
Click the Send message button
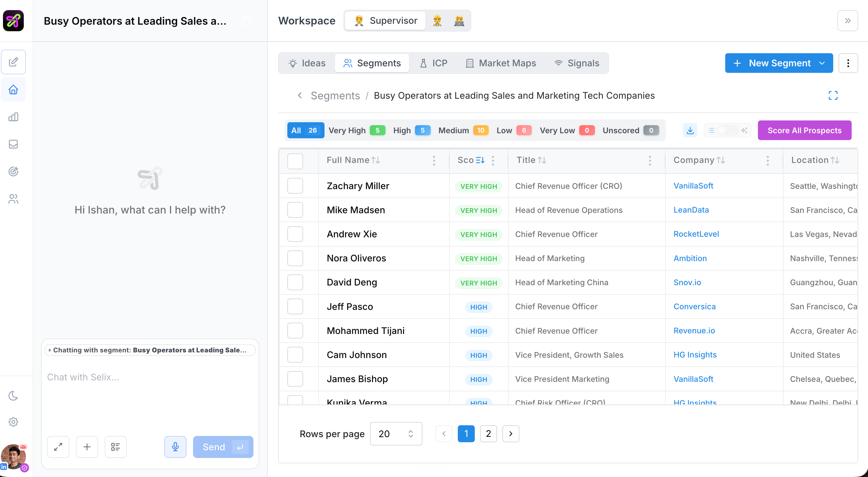[223, 447]
